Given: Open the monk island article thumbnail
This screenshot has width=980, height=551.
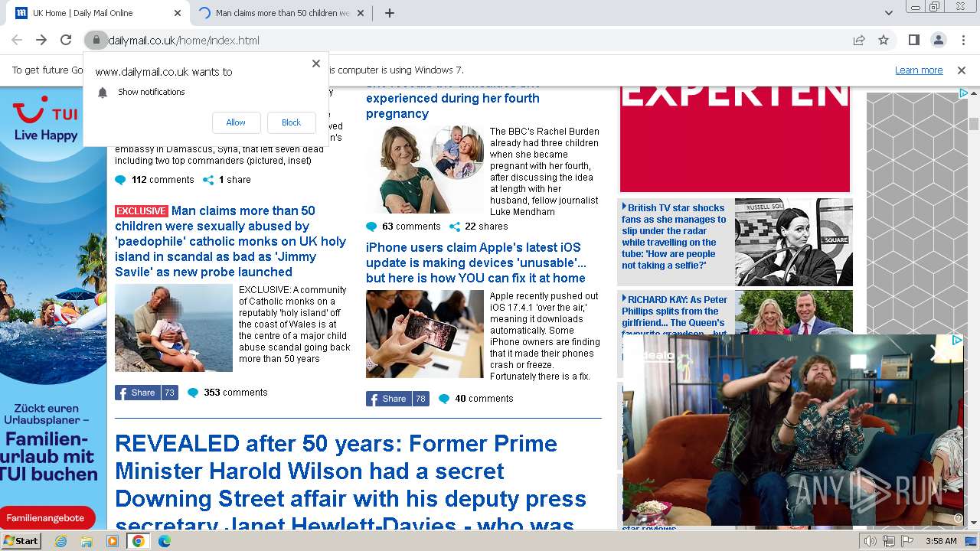Looking at the screenshot, I should [174, 328].
